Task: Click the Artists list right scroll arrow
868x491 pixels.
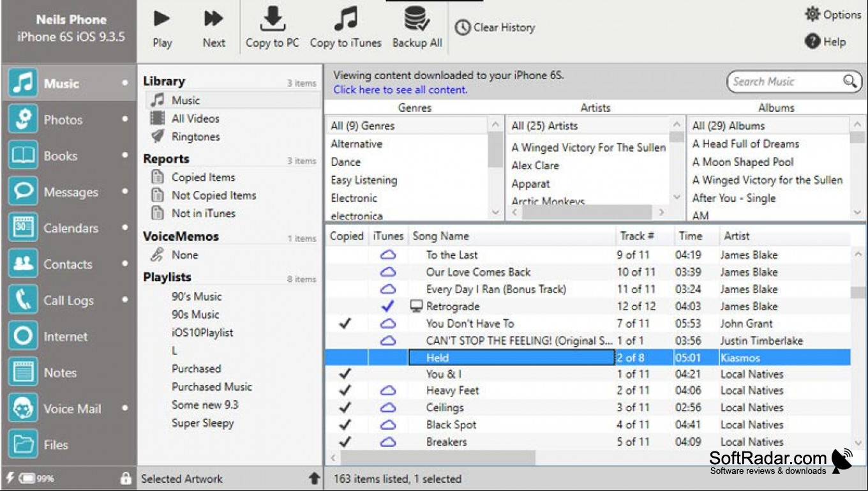Action: [x=662, y=212]
